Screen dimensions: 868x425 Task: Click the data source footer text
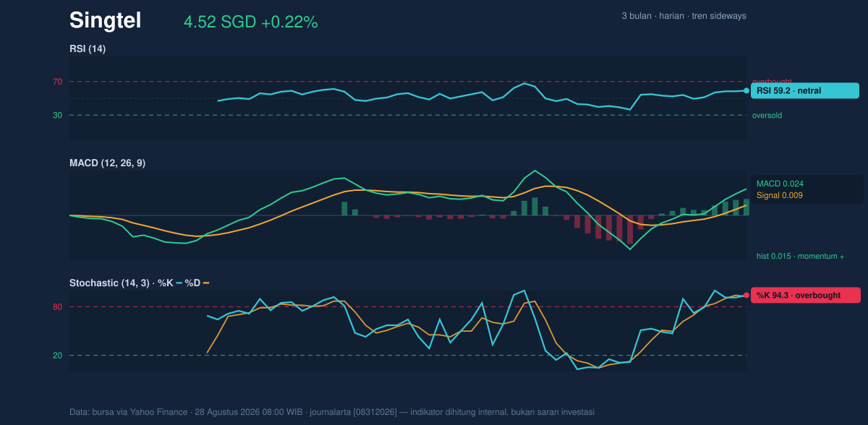point(332,412)
